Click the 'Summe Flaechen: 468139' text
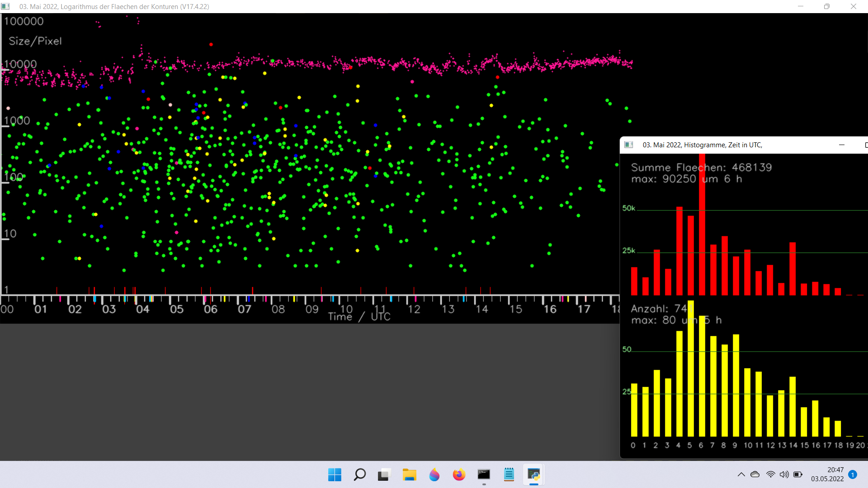Viewport: 868px width, 488px height. pyautogui.click(x=702, y=168)
